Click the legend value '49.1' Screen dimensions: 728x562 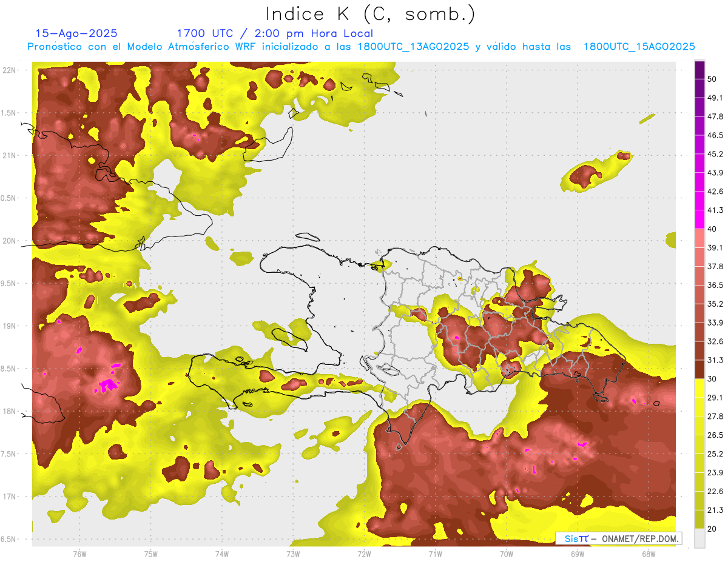click(x=715, y=98)
